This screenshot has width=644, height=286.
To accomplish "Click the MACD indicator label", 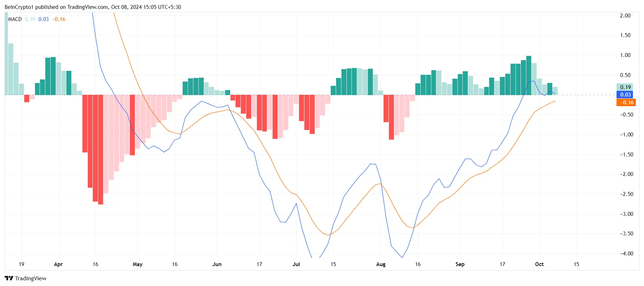I will [15, 19].
